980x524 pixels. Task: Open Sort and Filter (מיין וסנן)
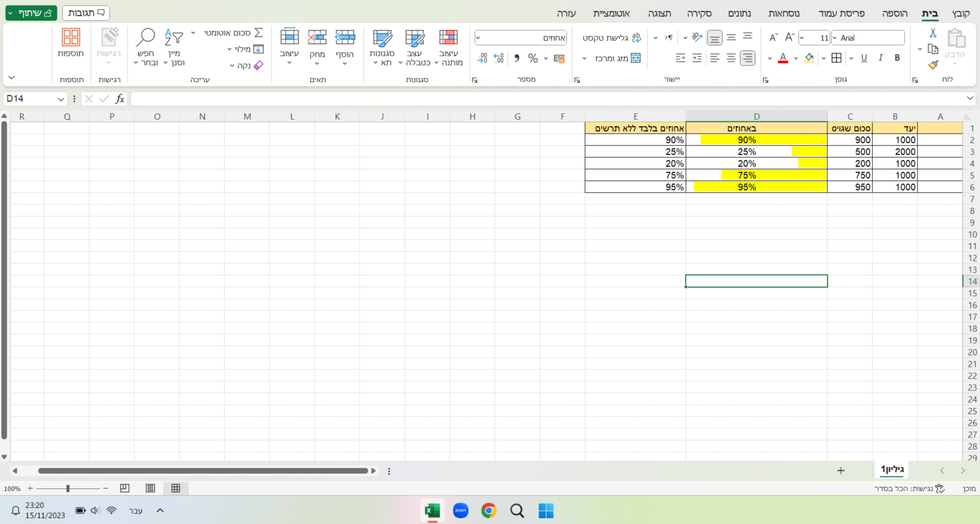pyautogui.click(x=174, y=47)
